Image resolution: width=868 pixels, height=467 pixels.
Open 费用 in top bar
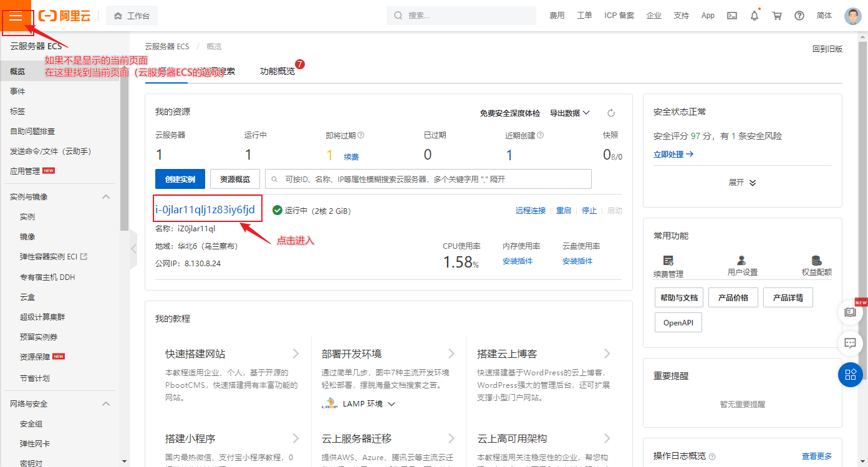pyautogui.click(x=557, y=16)
